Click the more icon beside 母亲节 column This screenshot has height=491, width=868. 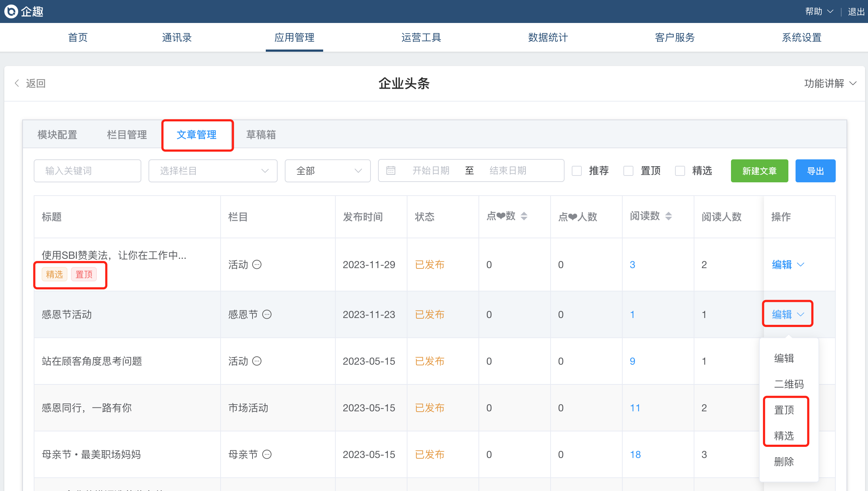(x=267, y=454)
